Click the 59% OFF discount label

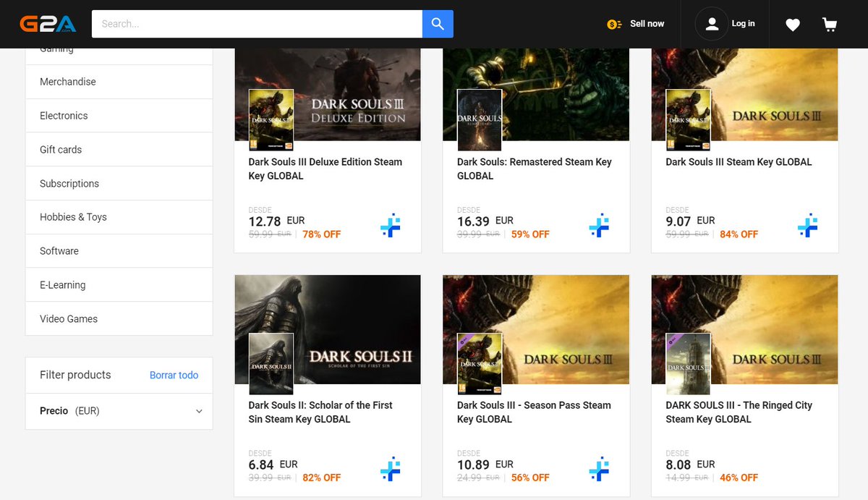click(530, 234)
